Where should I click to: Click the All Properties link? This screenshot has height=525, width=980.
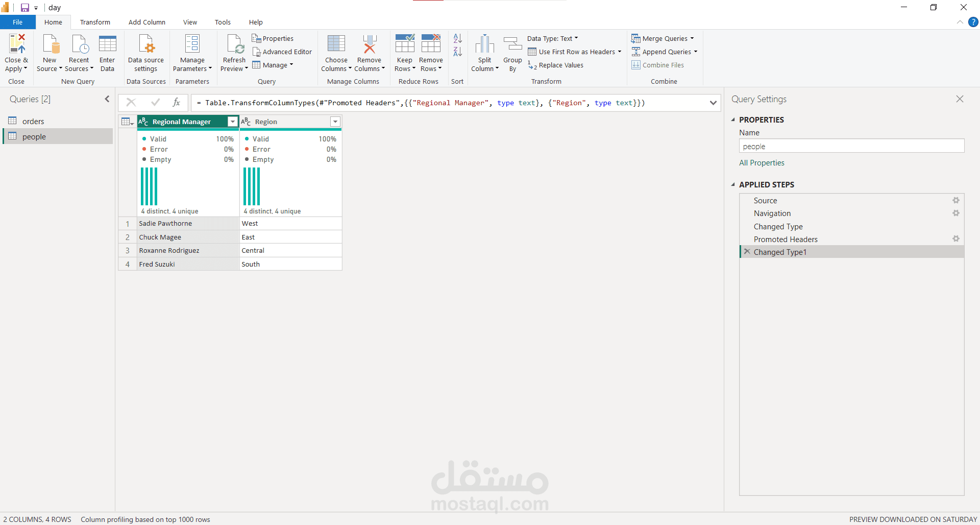(x=762, y=163)
